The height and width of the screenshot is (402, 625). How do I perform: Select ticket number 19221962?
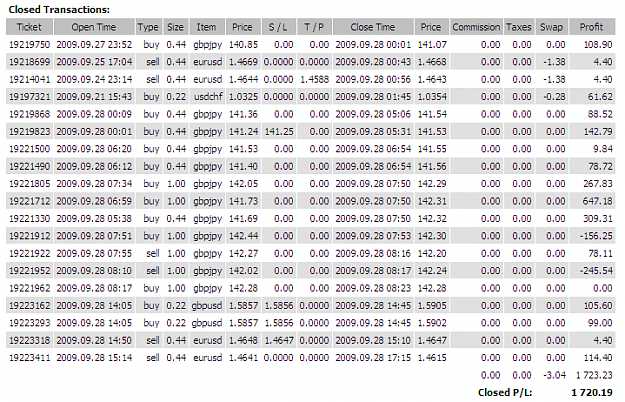pyautogui.click(x=29, y=288)
